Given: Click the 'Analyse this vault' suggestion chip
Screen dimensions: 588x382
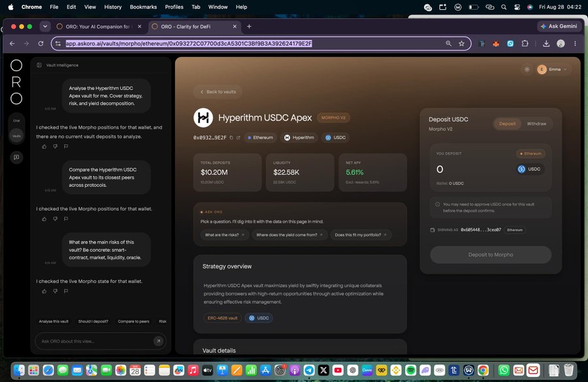Looking at the screenshot, I should pyautogui.click(x=54, y=321).
